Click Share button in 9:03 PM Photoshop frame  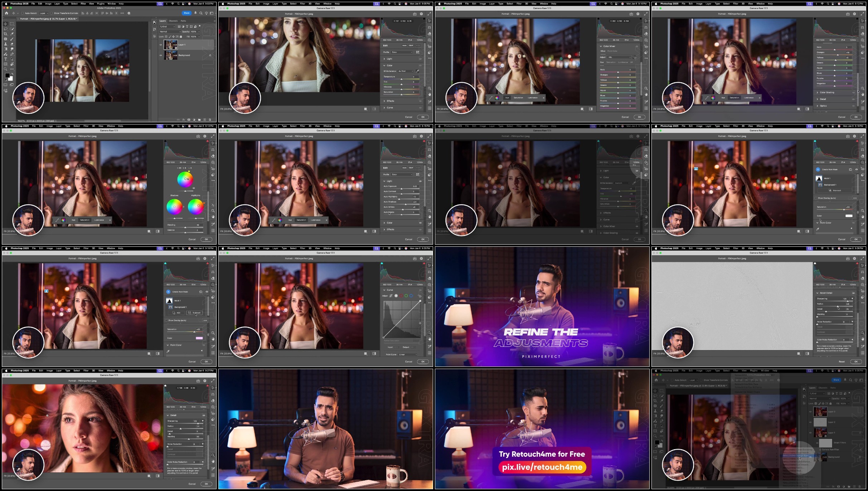[x=186, y=13]
